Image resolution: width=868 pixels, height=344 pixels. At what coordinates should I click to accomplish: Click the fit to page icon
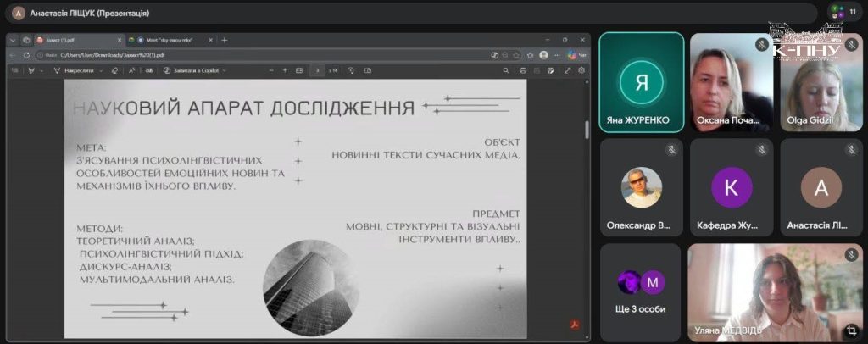point(299,71)
